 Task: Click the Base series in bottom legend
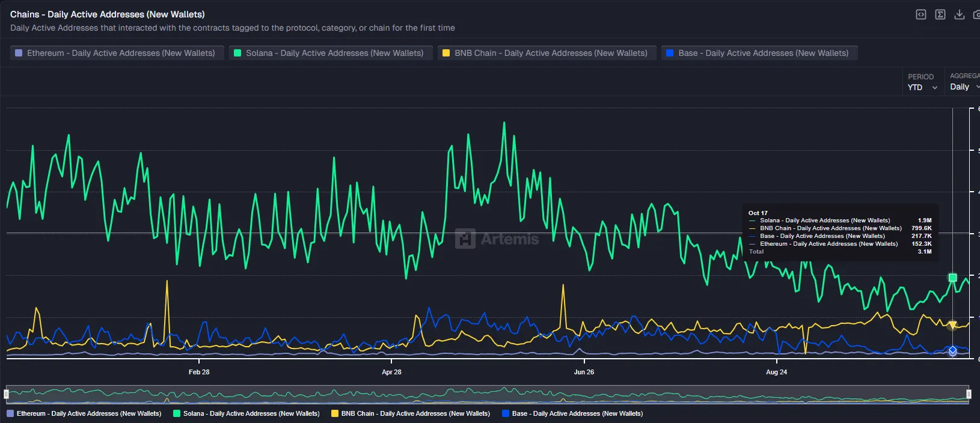pyautogui.click(x=572, y=413)
